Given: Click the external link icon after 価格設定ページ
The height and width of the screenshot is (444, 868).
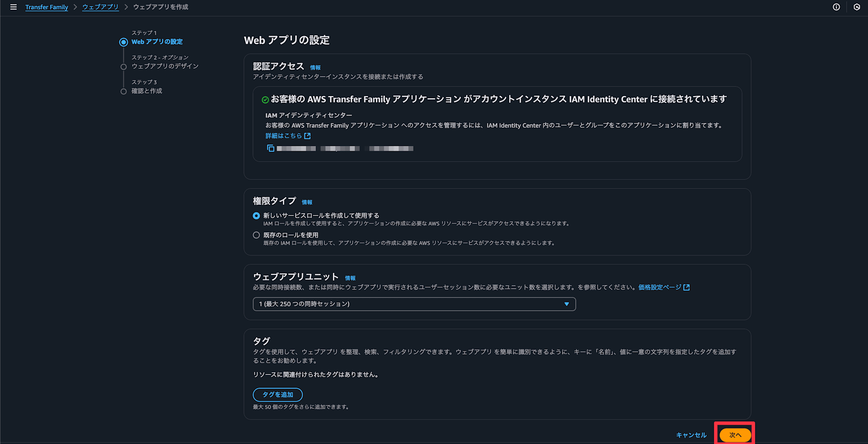Looking at the screenshot, I should (x=687, y=288).
